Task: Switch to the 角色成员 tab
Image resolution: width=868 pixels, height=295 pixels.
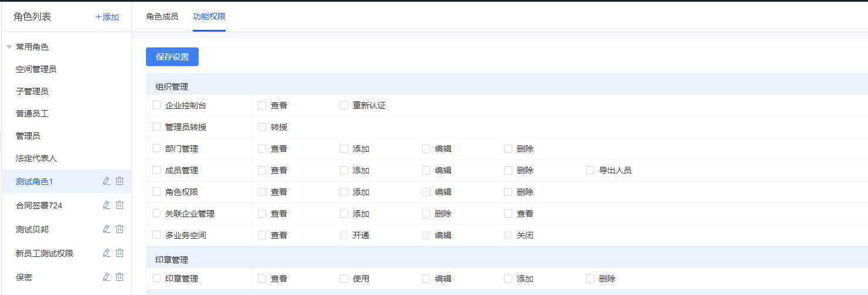Action: click(162, 16)
